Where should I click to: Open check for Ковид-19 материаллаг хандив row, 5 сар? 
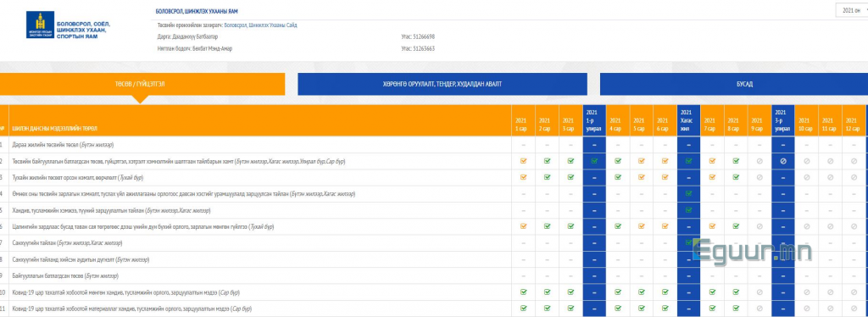pos(642,309)
